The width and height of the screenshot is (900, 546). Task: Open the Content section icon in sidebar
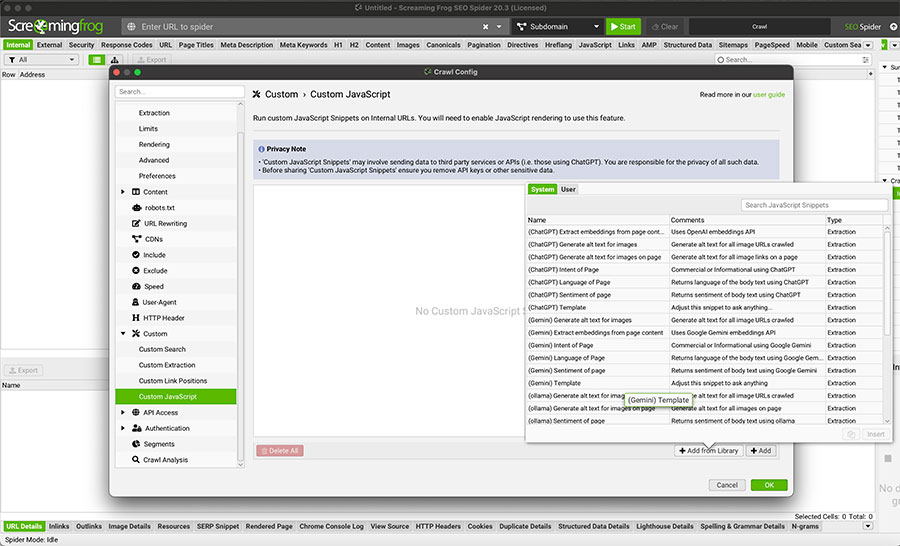(x=136, y=192)
